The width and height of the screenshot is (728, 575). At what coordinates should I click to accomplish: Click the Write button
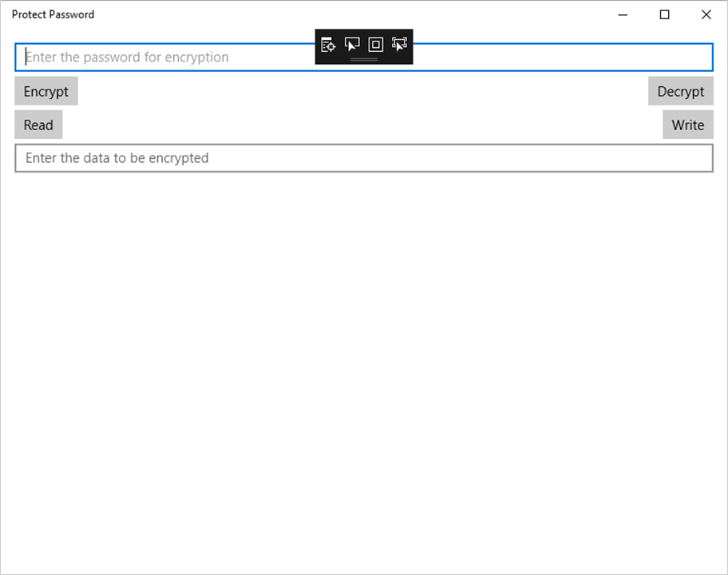(687, 125)
